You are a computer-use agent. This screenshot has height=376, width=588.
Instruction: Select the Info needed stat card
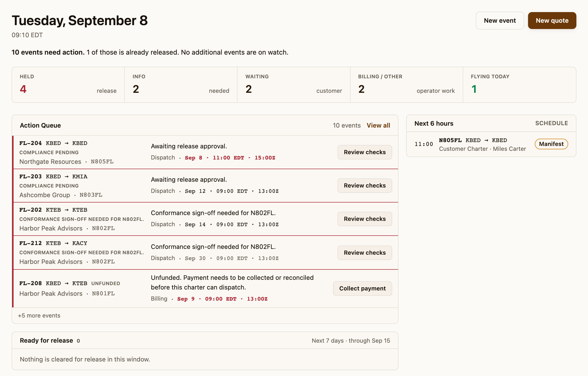coord(181,85)
